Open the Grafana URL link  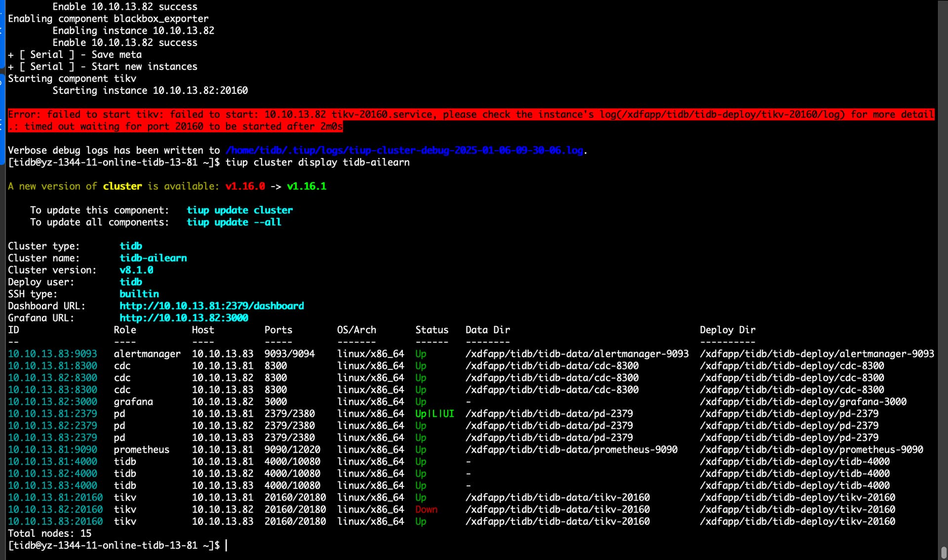184,318
